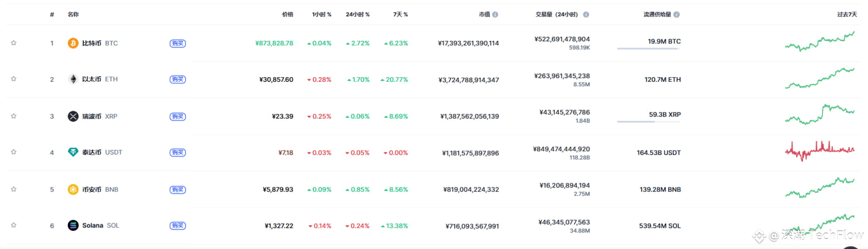Star Bitcoin to add to watchlist

pos(14,43)
